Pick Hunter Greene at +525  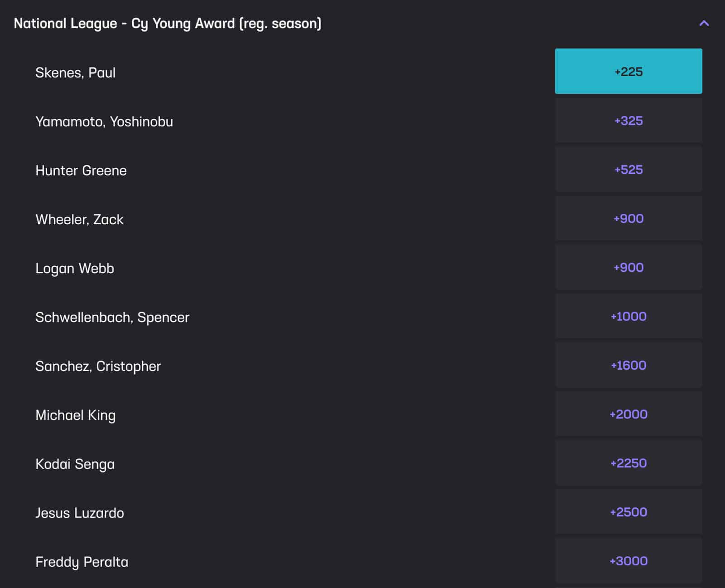point(628,169)
